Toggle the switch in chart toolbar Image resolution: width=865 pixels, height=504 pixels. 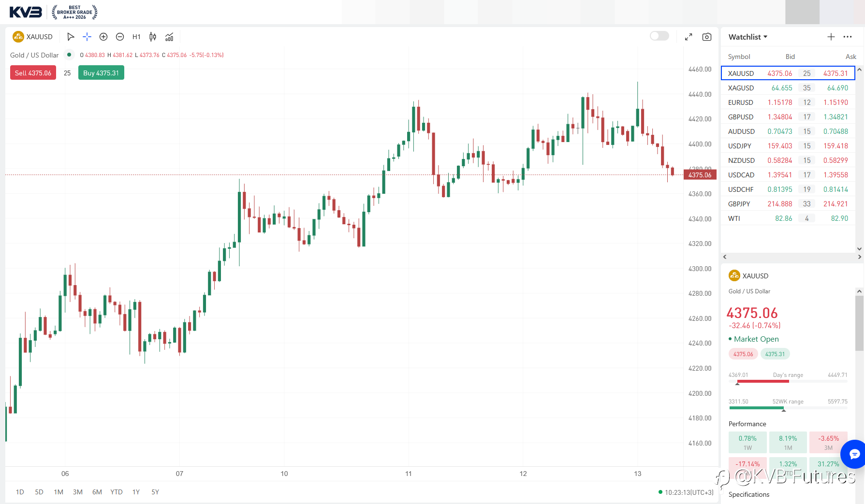pyautogui.click(x=660, y=36)
